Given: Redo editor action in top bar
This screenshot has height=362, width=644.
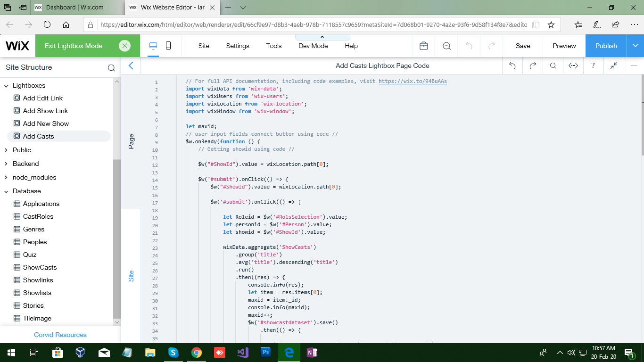Looking at the screenshot, I should coord(492,46).
